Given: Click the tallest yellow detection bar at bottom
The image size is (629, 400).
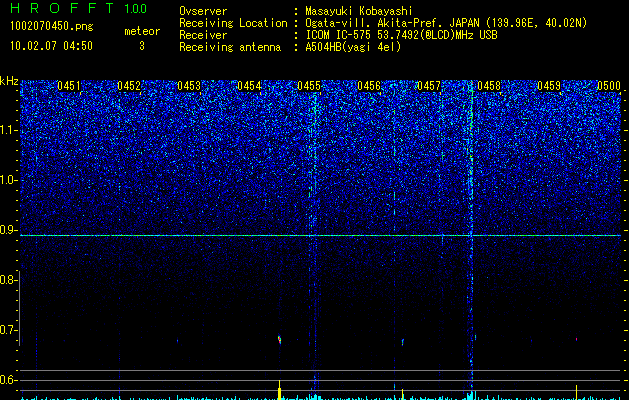Looking at the screenshot, I should click(280, 390).
